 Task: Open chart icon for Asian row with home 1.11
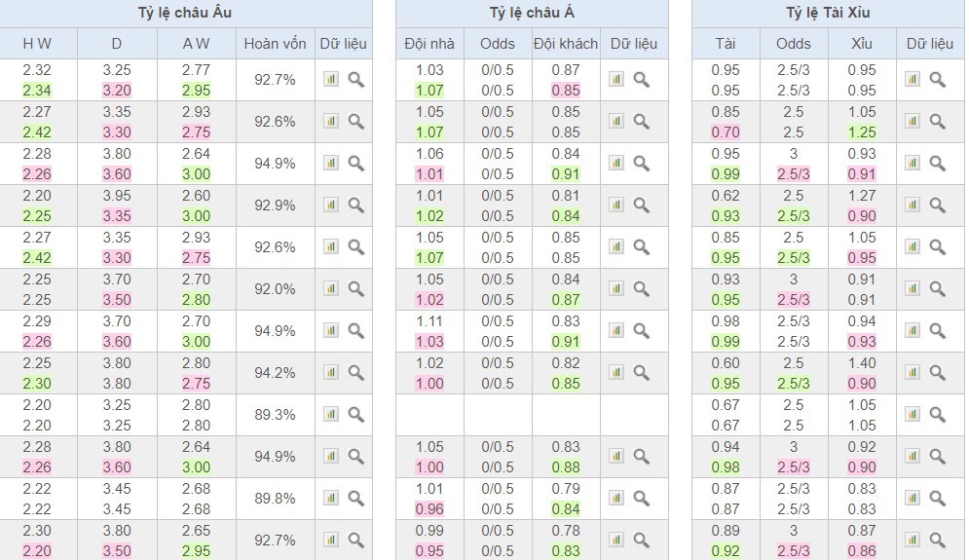click(616, 331)
